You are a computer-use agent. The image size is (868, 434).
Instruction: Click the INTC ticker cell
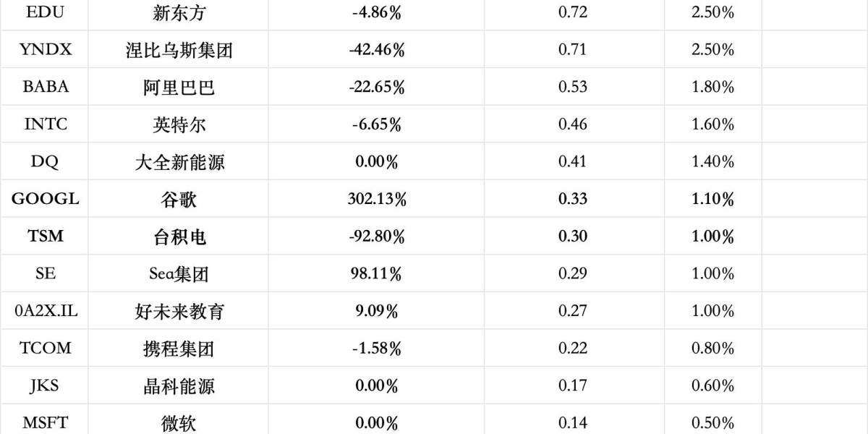tap(45, 124)
